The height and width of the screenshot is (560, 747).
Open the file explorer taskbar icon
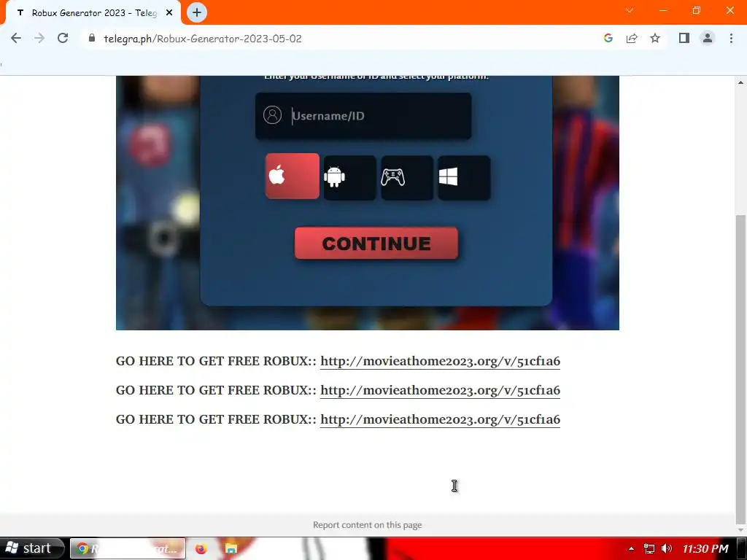[x=231, y=548]
